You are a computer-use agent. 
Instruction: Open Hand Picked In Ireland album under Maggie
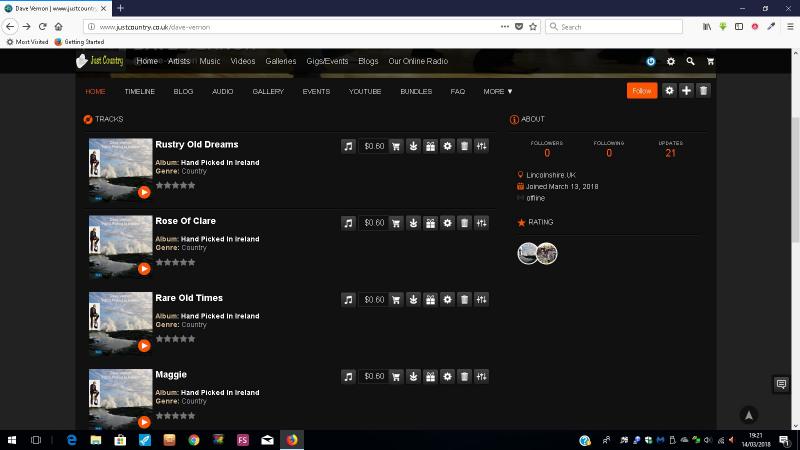pos(220,392)
